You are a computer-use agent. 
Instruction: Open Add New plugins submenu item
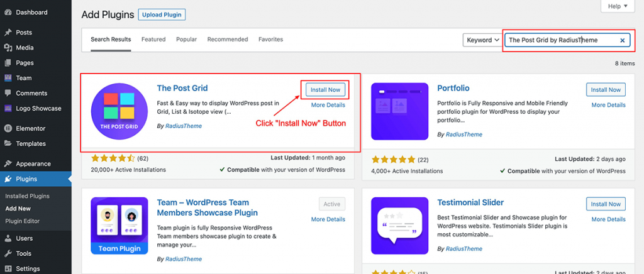18,209
